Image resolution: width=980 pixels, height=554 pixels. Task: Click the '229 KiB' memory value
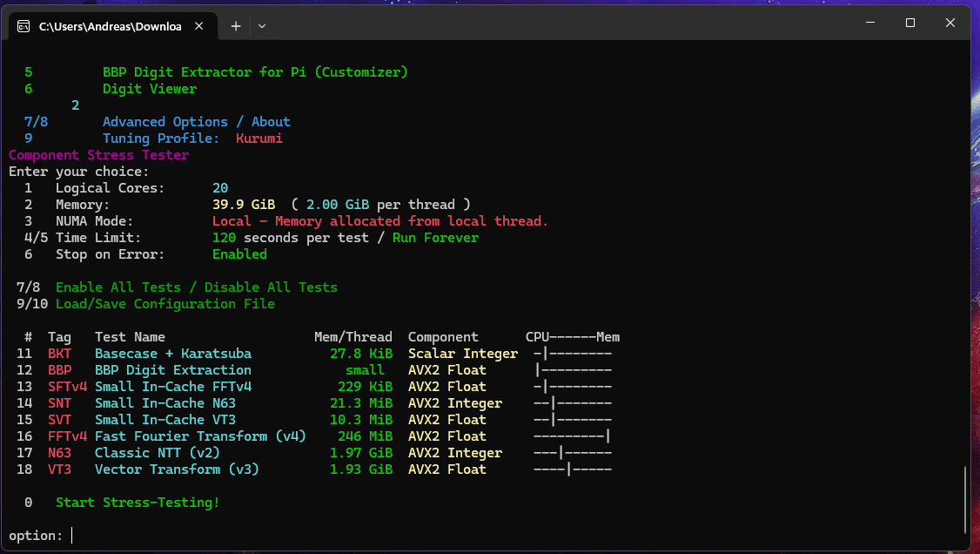365,387
